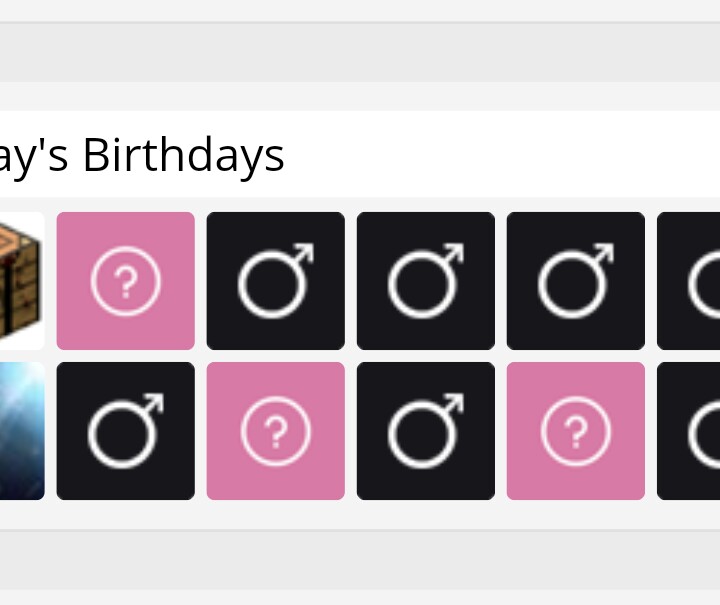Open the wooden crate avatar profile
The image size is (720, 605).
[22, 280]
